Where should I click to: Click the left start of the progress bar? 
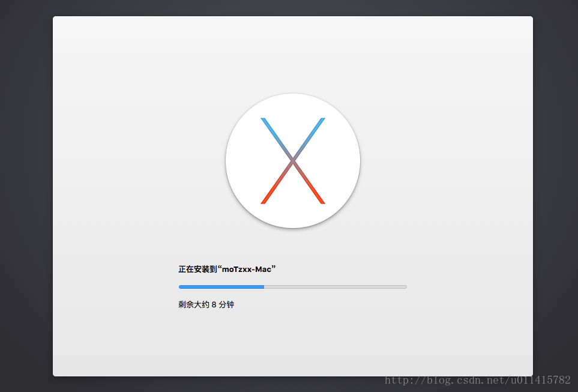(x=181, y=287)
